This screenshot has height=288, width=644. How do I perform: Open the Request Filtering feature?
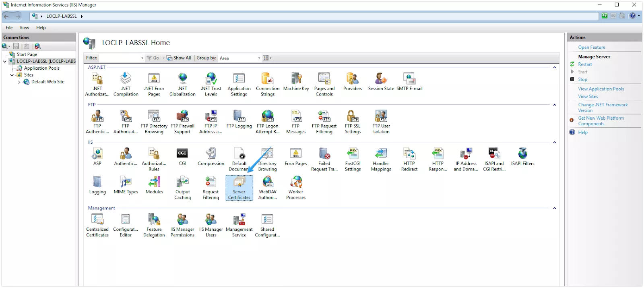pos(211,188)
